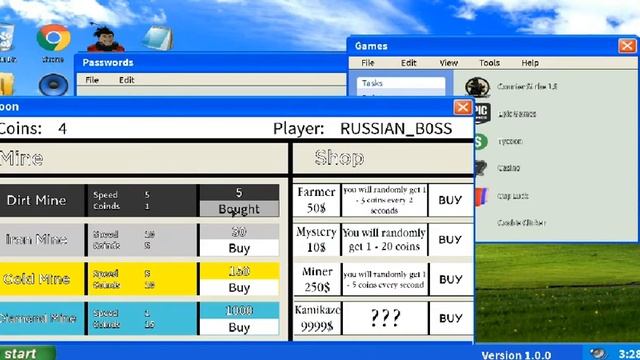This screenshot has height=360, width=640.
Task: Buy the Diamond Mine
Action: click(239, 327)
